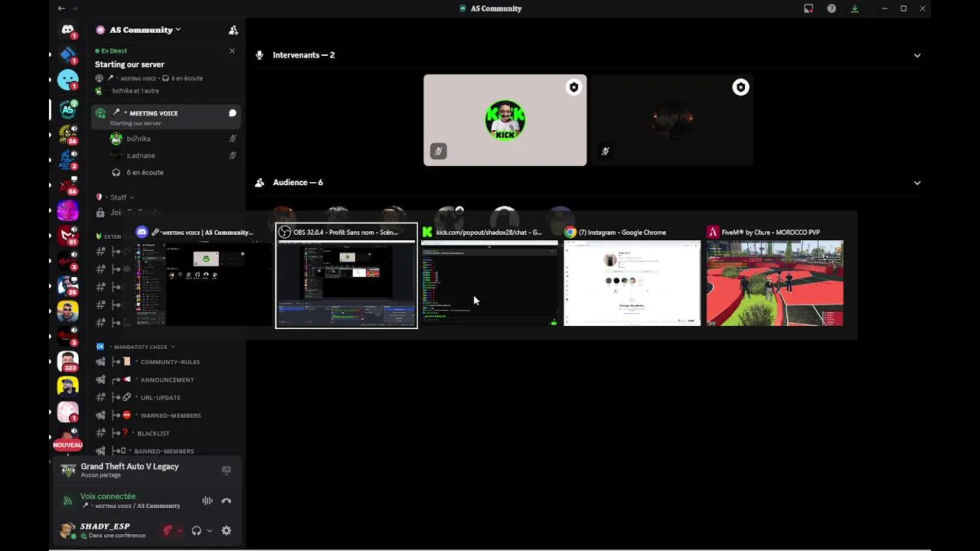This screenshot has height=551, width=980.
Task: Open server icon with 51 notification badge
Action: click(x=67, y=235)
